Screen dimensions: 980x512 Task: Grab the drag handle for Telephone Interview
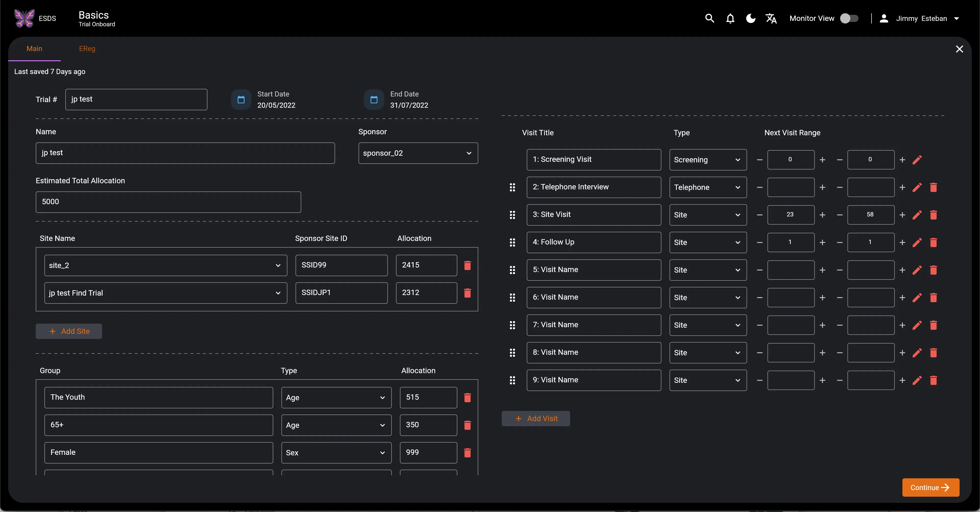(x=512, y=187)
